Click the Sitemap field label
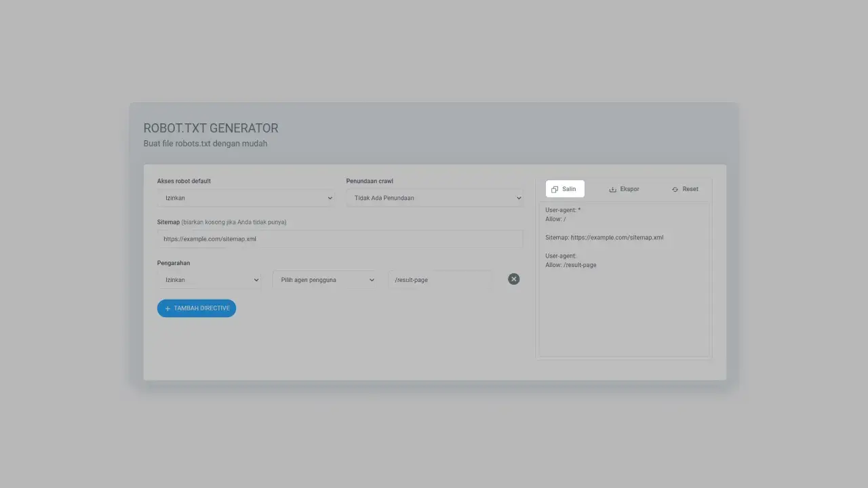The image size is (868, 488). click(x=168, y=222)
